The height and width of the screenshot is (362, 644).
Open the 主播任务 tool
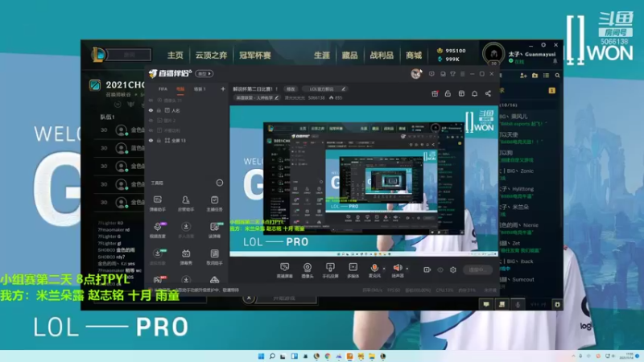[x=214, y=204]
